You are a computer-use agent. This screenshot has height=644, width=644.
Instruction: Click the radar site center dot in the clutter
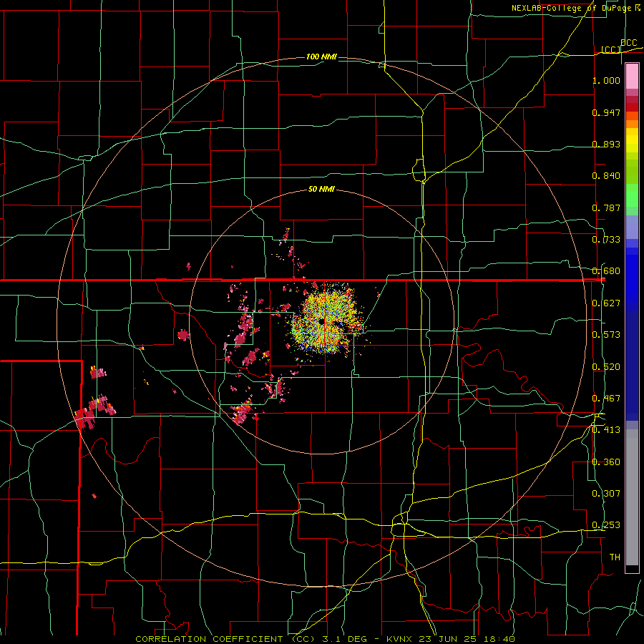tap(321, 321)
